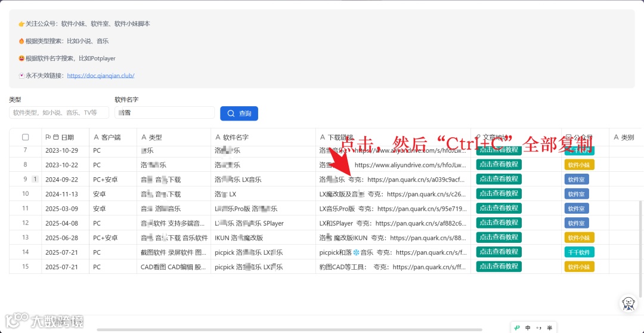Click the 软件室 tag in row 9

click(x=577, y=179)
